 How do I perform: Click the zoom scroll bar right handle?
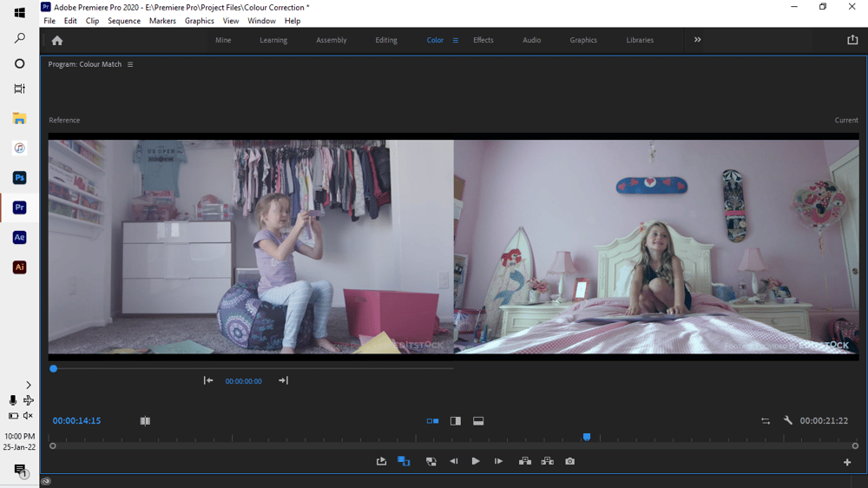tap(855, 446)
